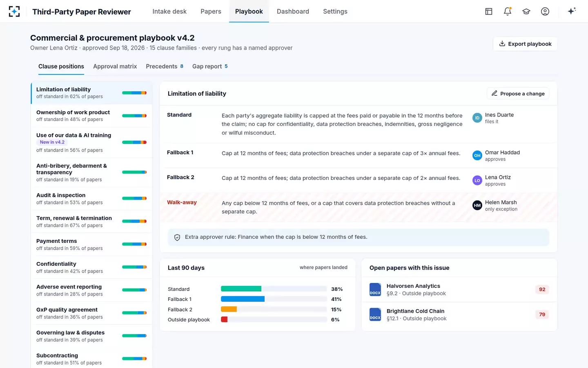Screen dimensions: 588x368
Task: Open the Settings section
Action: tap(335, 11)
